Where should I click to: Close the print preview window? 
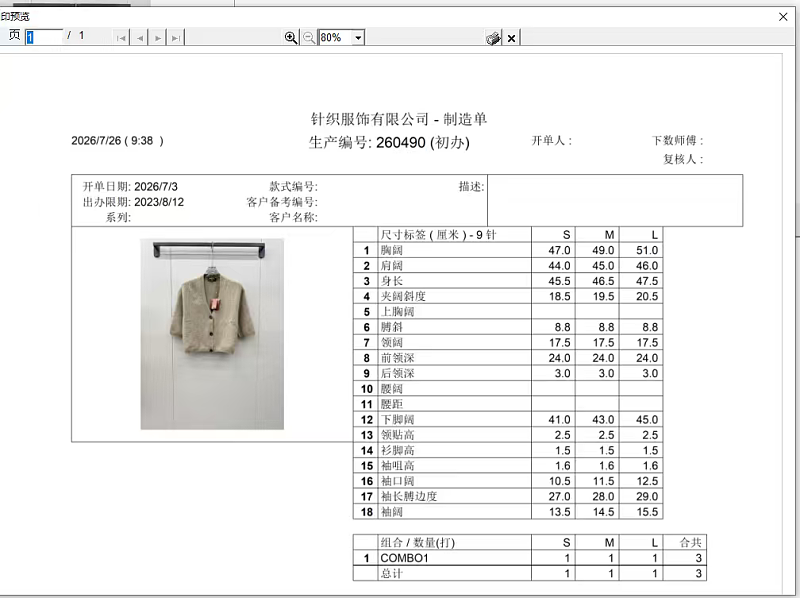(783, 17)
